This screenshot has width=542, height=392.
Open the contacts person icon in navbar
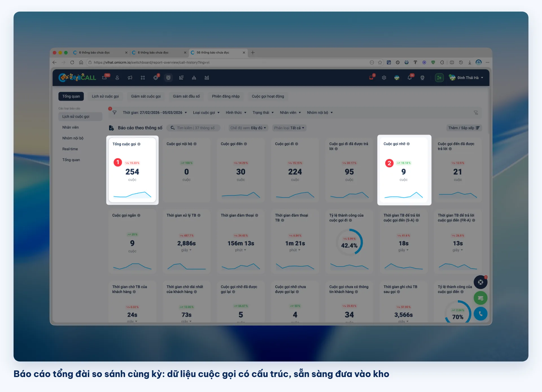point(117,78)
